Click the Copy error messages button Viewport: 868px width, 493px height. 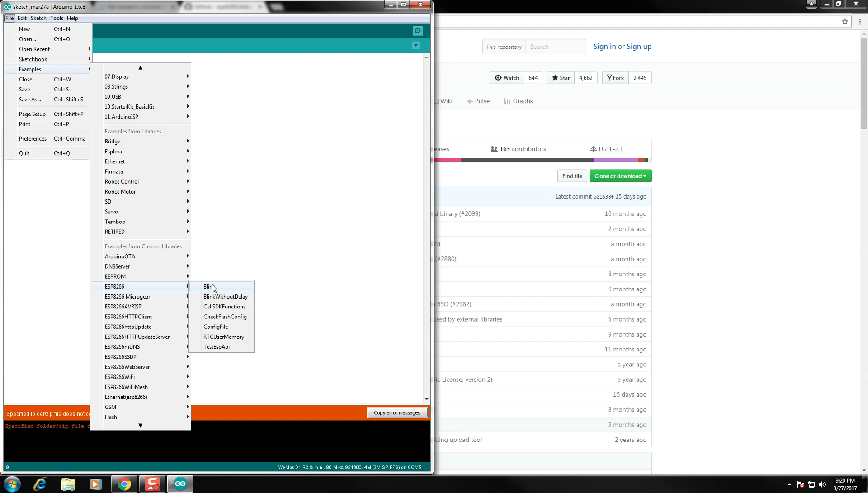[x=397, y=412]
